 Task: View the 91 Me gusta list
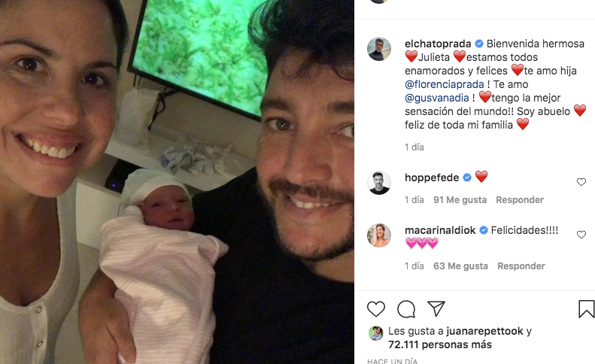[460, 199]
